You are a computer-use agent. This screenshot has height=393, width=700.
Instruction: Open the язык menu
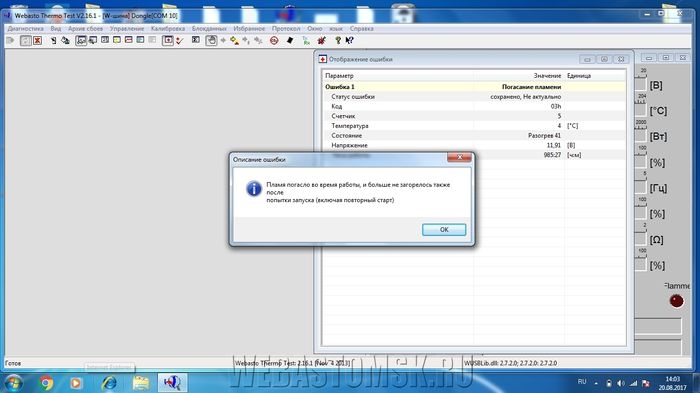pos(336,29)
